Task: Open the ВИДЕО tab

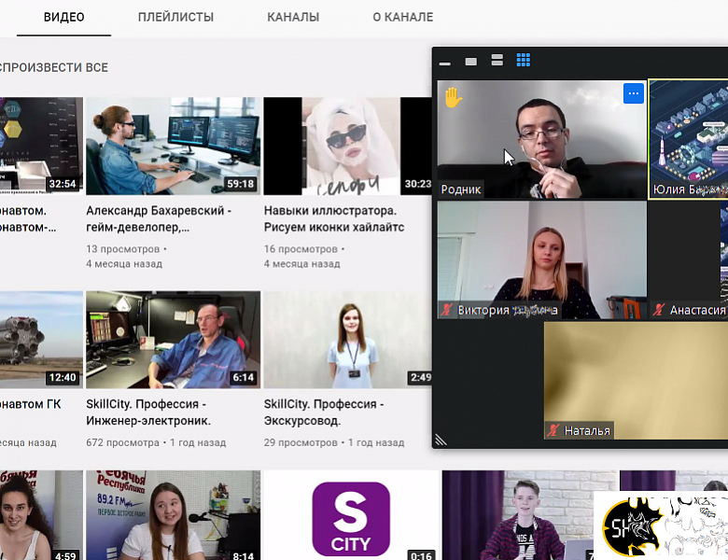Action: pyautogui.click(x=63, y=17)
